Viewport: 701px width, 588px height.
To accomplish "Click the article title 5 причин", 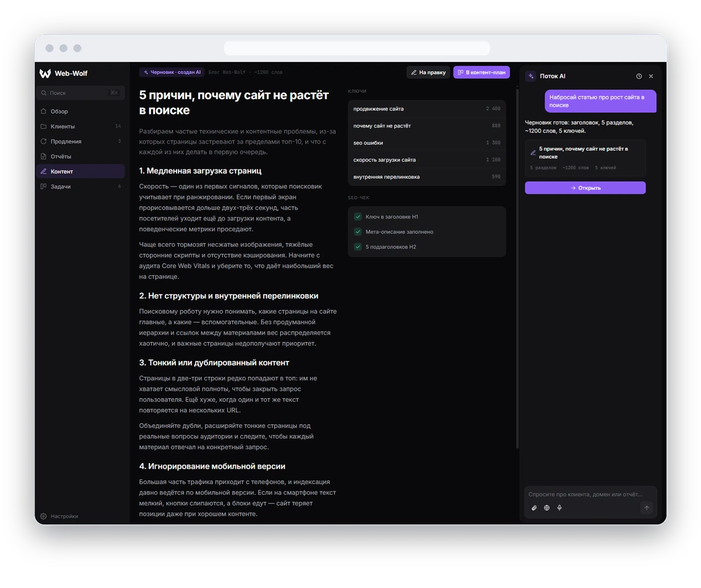I will pos(234,102).
